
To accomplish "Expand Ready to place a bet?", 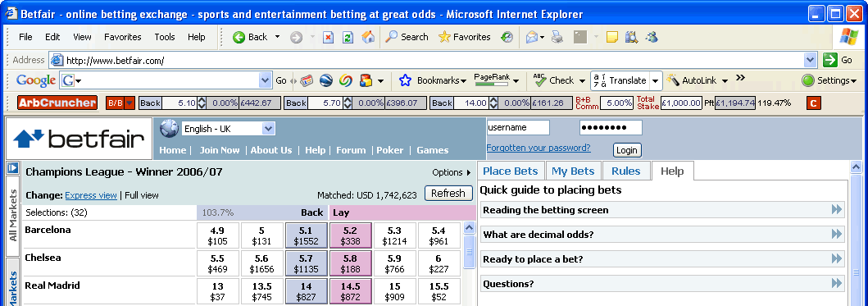I will [x=662, y=259].
